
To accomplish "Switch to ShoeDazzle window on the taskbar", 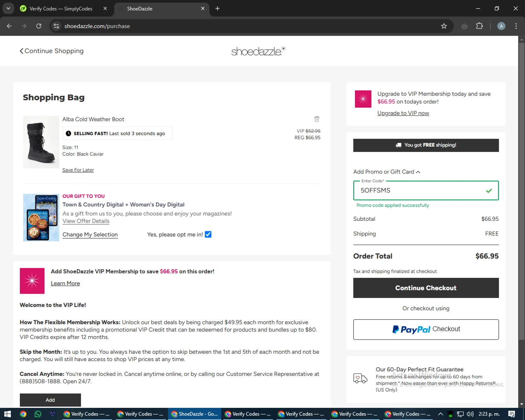I will (195, 414).
